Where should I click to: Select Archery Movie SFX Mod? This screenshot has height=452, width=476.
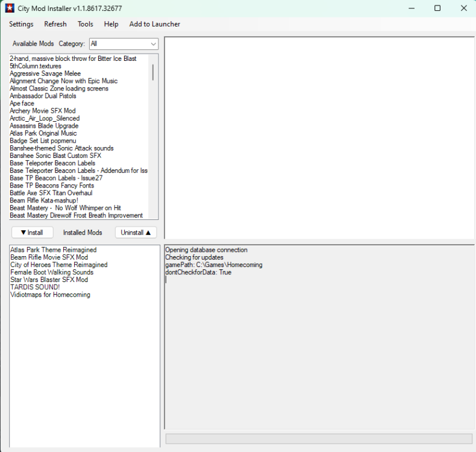(x=43, y=111)
